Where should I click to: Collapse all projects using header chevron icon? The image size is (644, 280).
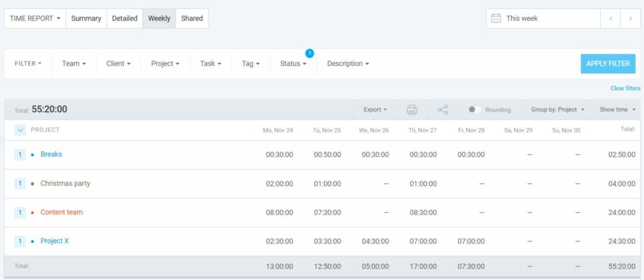click(x=20, y=130)
